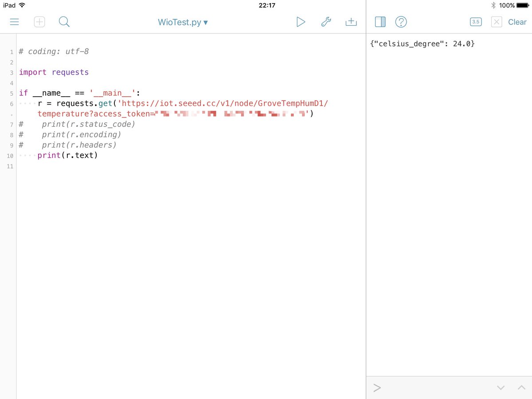Open Pythonista help with question mark icon
The height and width of the screenshot is (399, 532).
point(401,21)
